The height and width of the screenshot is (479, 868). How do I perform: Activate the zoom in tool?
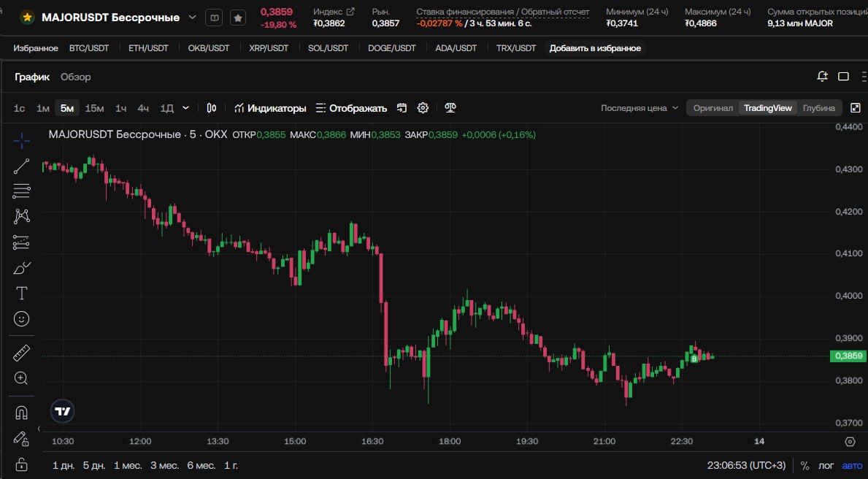22,378
